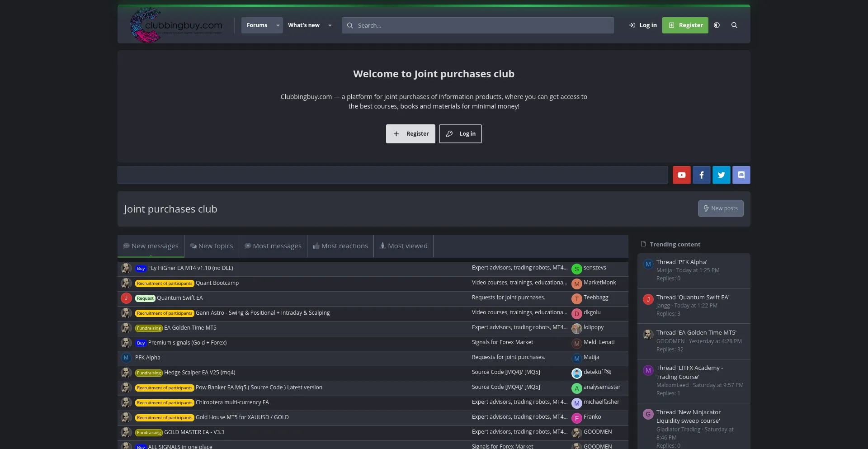Click Recruitment tag on Quant Bootcamp row
The width and height of the screenshot is (868, 449).
[x=165, y=284]
